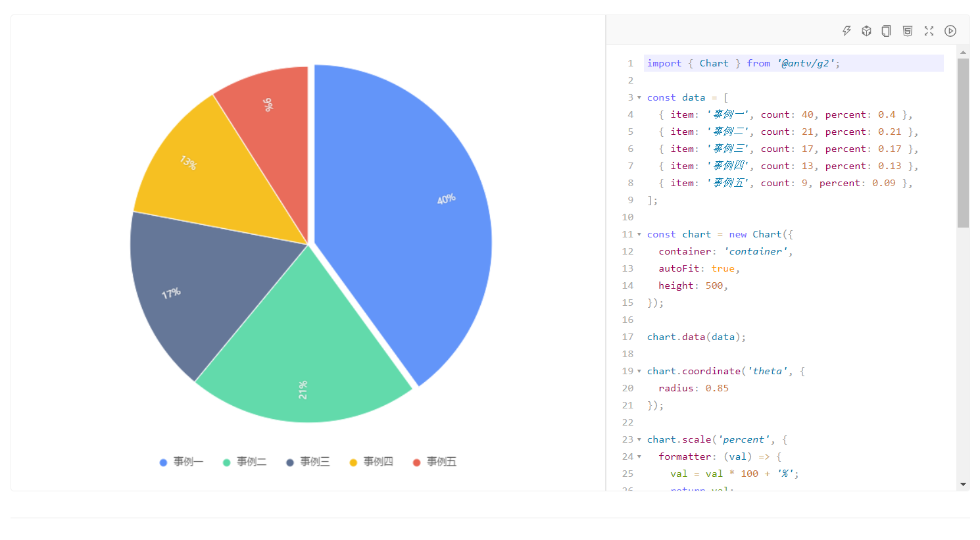The width and height of the screenshot is (980, 540).
Task: Run the code with the play icon
Action: point(950,31)
